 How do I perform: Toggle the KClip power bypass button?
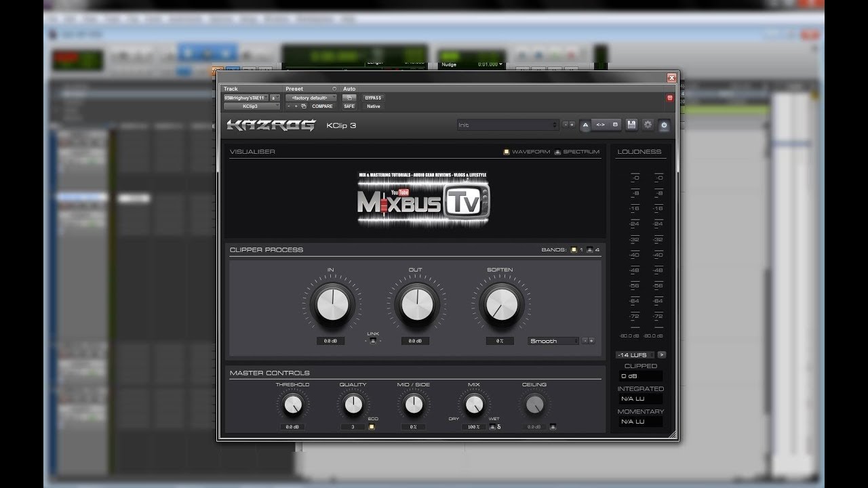[x=664, y=125]
